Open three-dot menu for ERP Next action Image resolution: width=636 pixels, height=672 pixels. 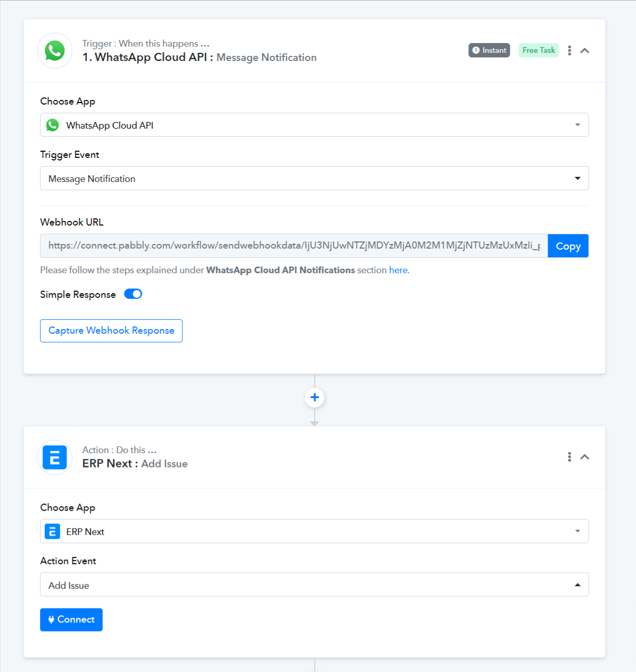click(569, 457)
